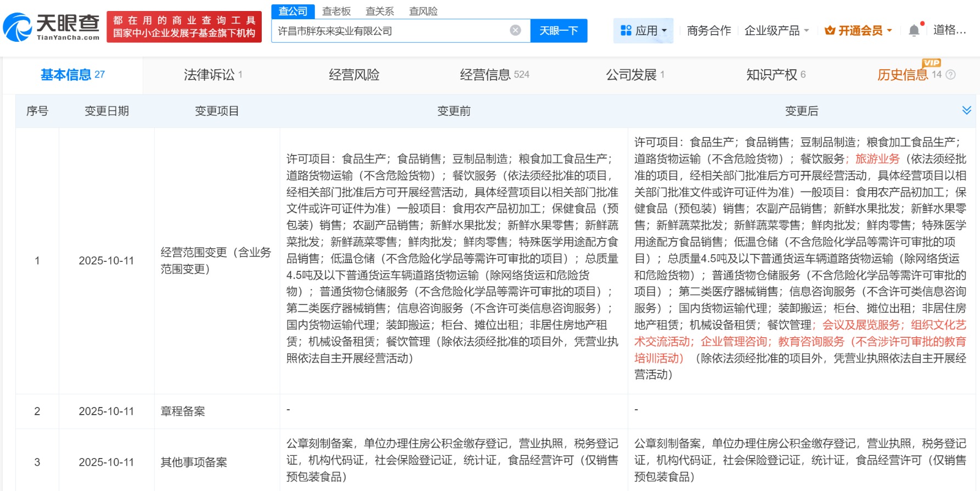The image size is (980, 491).
Task: Click the 应用 grid icon
Action: click(626, 31)
